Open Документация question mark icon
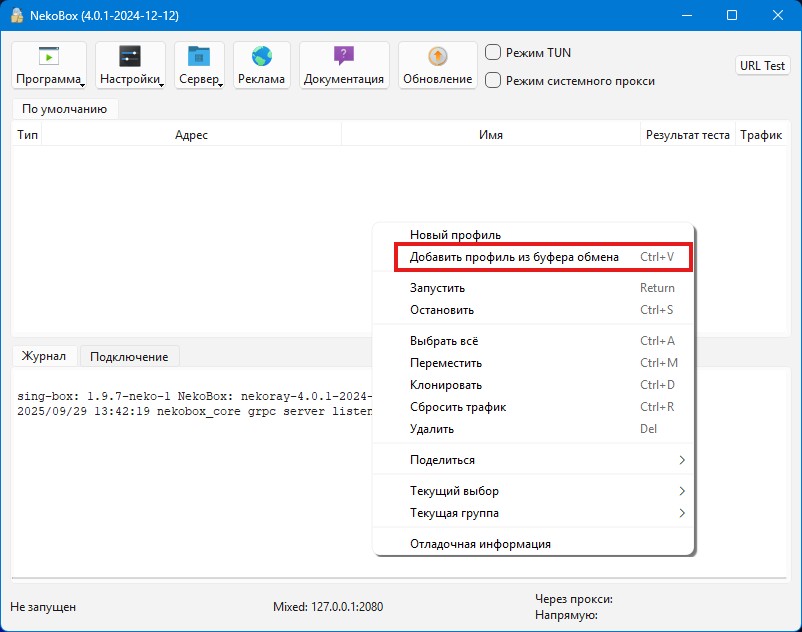Image resolution: width=802 pixels, height=632 pixels. pos(344,57)
